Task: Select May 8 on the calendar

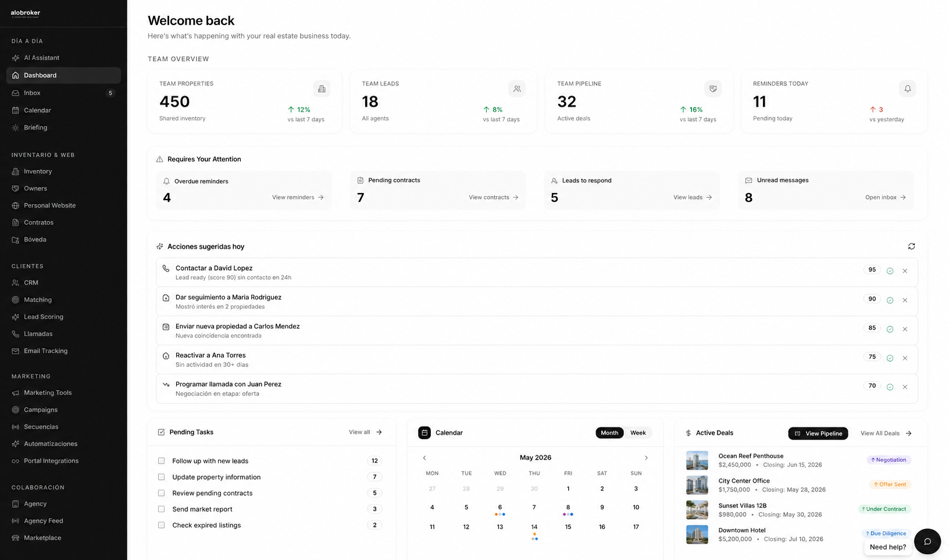Action: 568,508
